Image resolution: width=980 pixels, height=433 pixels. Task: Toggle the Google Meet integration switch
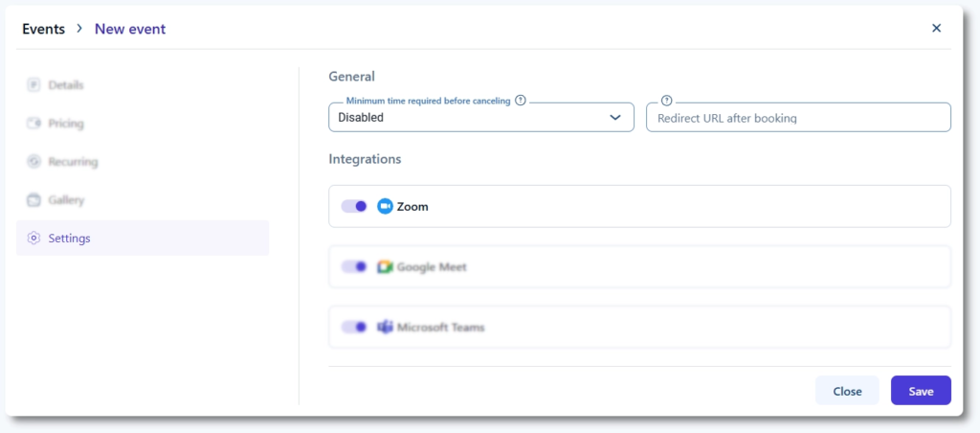pyautogui.click(x=354, y=267)
